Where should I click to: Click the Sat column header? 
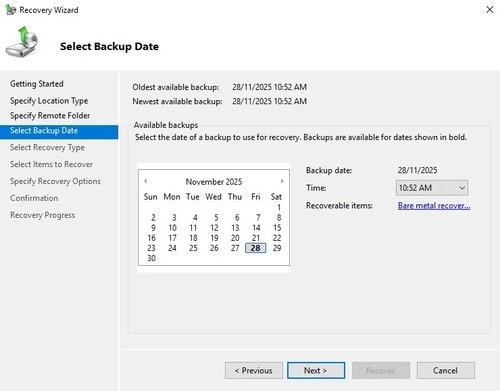(x=276, y=197)
